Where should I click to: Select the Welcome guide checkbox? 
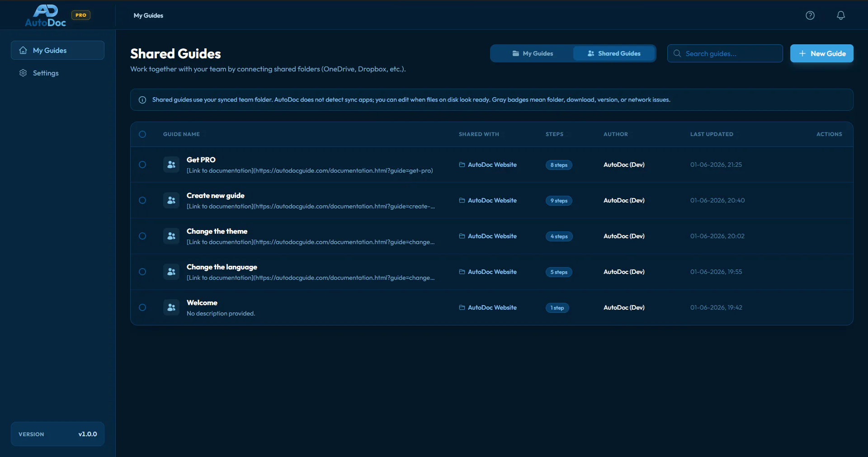(x=142, y=307)
